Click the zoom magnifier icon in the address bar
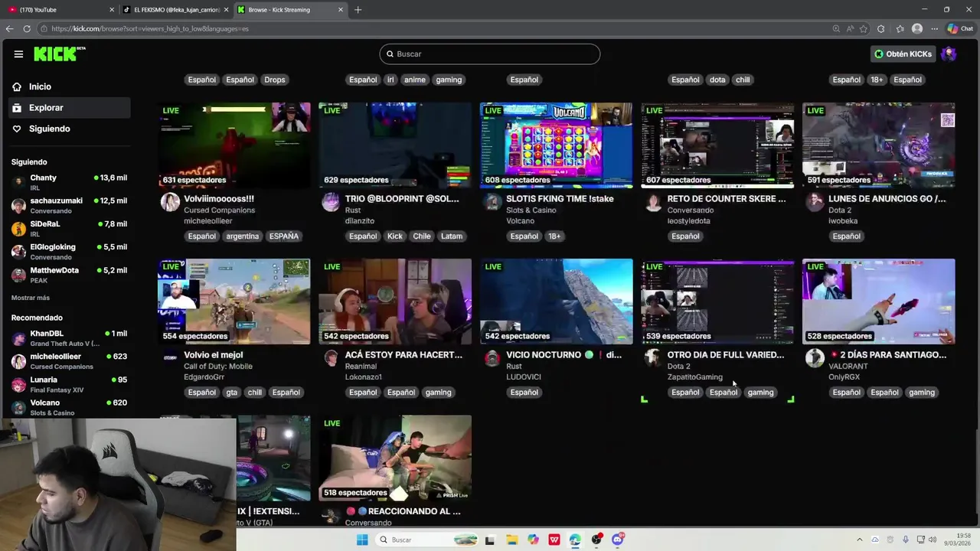This screenshot has height=551, width=980. tap(836, 28)
